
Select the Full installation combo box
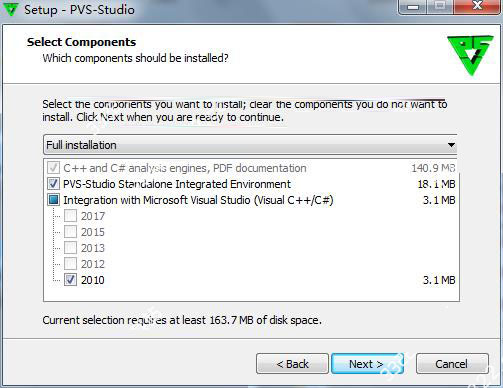[x=250, y=145]
